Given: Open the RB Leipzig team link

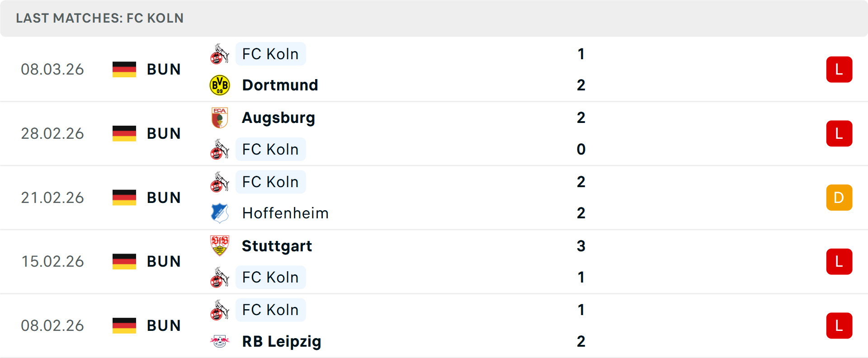Looking at the screenshot, I should click(282, 341).
